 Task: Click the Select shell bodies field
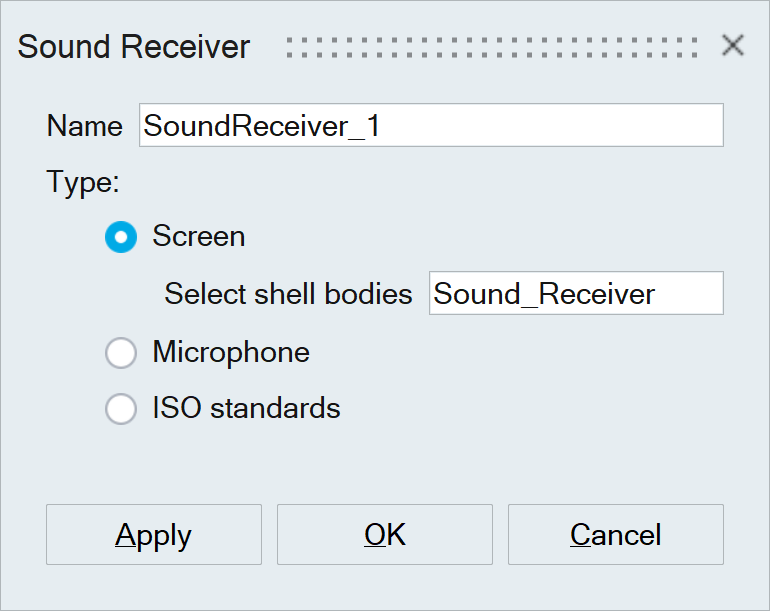point(575,294)
